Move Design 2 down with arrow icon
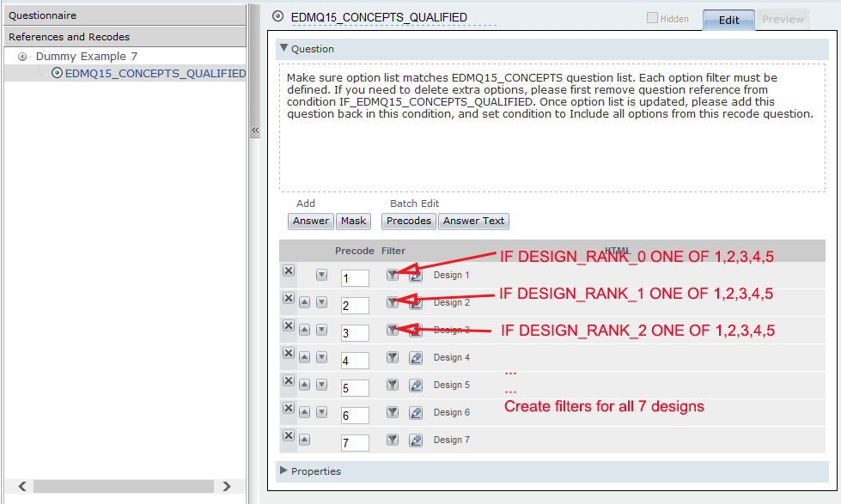This screenshot has width=841, height=504. pyautogui.click(x=322, y=302)
